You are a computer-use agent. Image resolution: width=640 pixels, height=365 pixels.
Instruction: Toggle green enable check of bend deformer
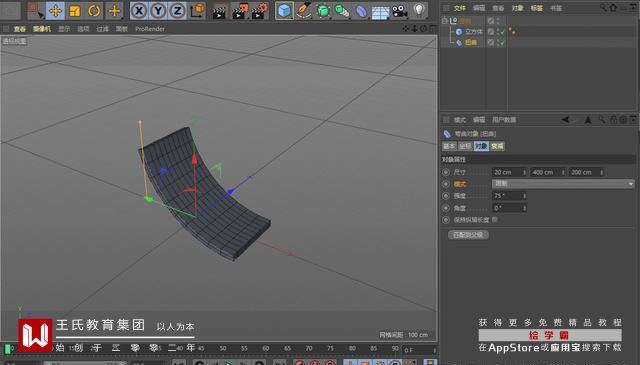(x=502, y=43)
